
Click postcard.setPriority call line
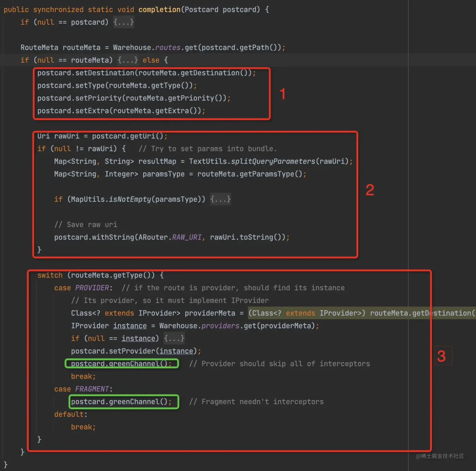pyautogui.click(x=134, y=98)
